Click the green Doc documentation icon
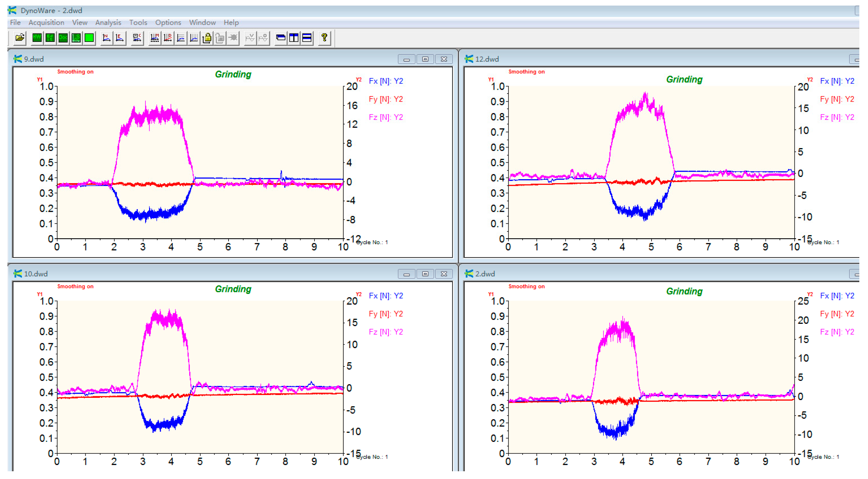Image resolution: width=868 pixels, height=479 pixels. pos(63,38)
